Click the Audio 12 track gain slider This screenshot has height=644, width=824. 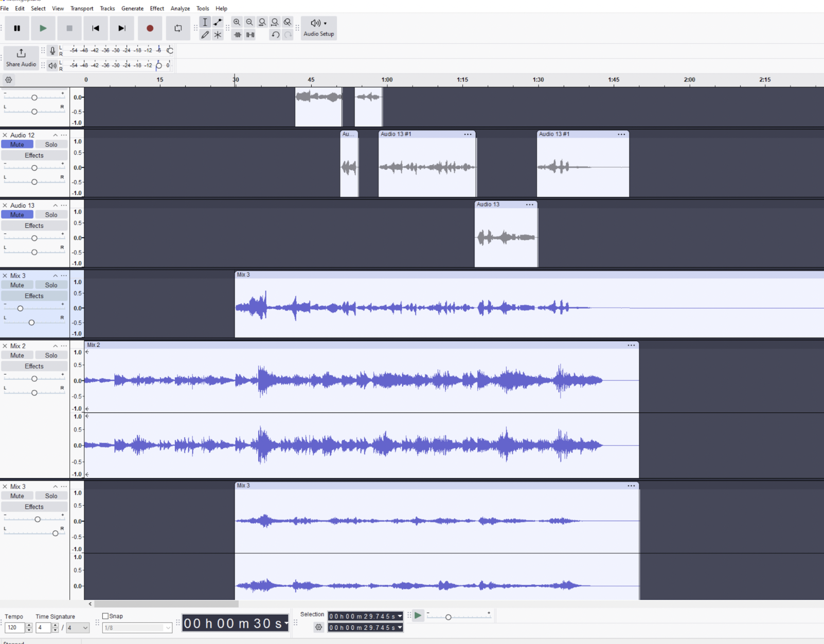[34, 168]
